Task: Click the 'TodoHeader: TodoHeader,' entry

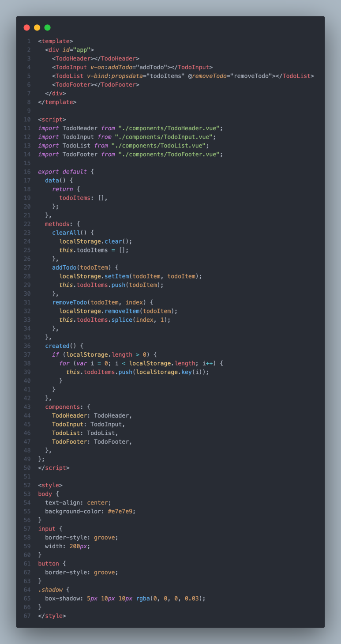Action: (92, 416)
